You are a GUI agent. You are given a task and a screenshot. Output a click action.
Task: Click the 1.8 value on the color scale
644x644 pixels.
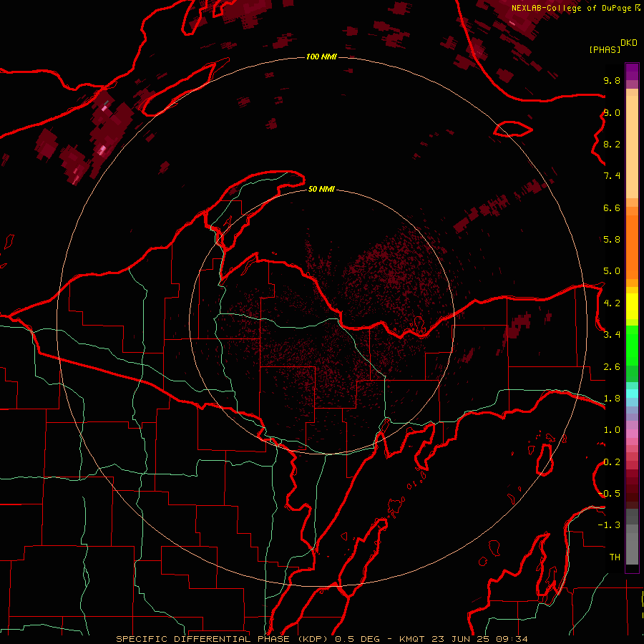pyautogui.click(x=612, y=399)
